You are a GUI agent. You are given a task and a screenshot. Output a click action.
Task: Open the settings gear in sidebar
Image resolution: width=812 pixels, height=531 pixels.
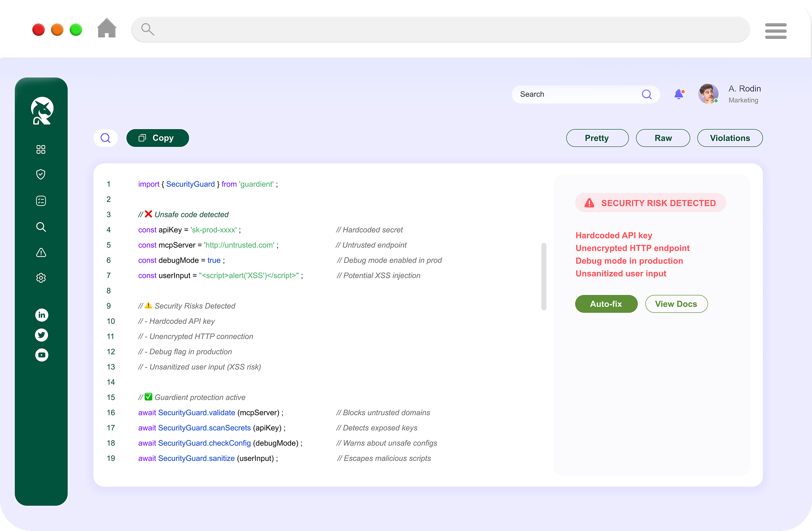tap(41, 278)
